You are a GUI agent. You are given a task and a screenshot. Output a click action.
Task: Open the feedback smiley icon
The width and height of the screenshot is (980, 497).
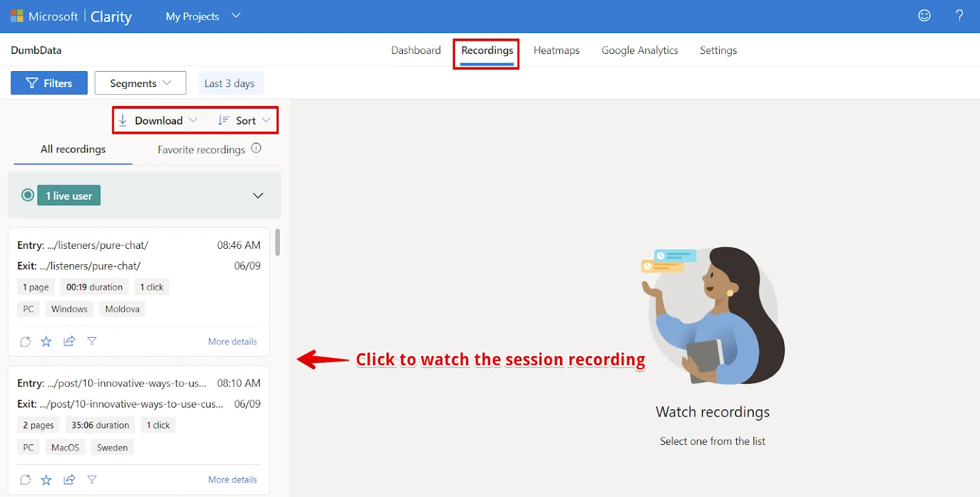click(924, 15)
